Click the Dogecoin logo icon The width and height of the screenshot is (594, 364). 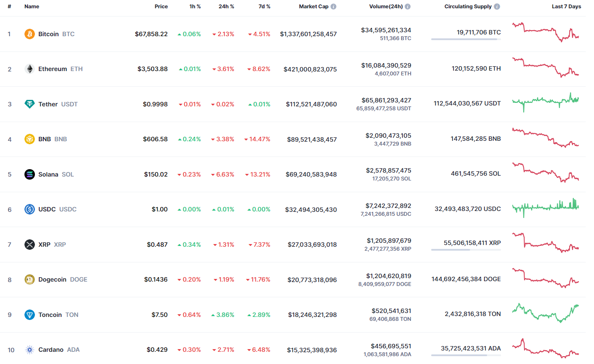pos(30,279)
